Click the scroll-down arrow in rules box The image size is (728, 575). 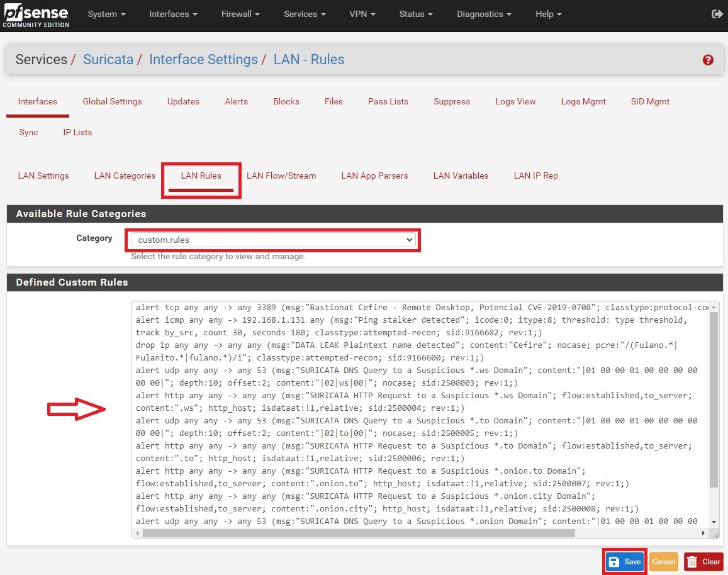714,522
